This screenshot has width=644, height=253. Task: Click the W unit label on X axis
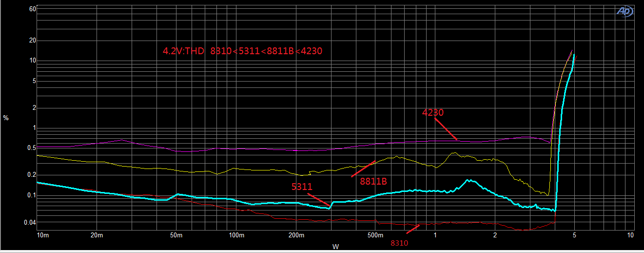[x=335, y=247]
